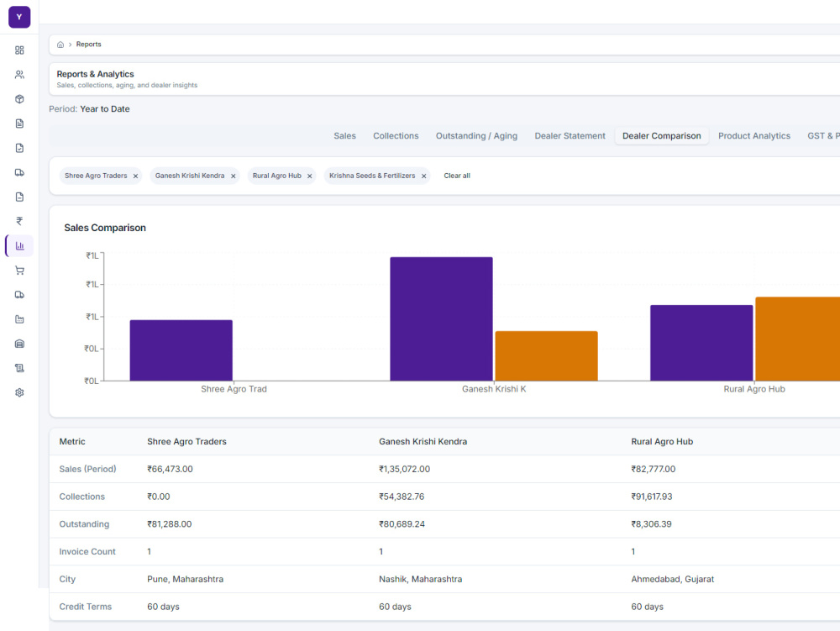The height and width of the screenshot is (631, 840).
Task: Click Shree Agro Traders purple sales bar
Action: point(181,350)
